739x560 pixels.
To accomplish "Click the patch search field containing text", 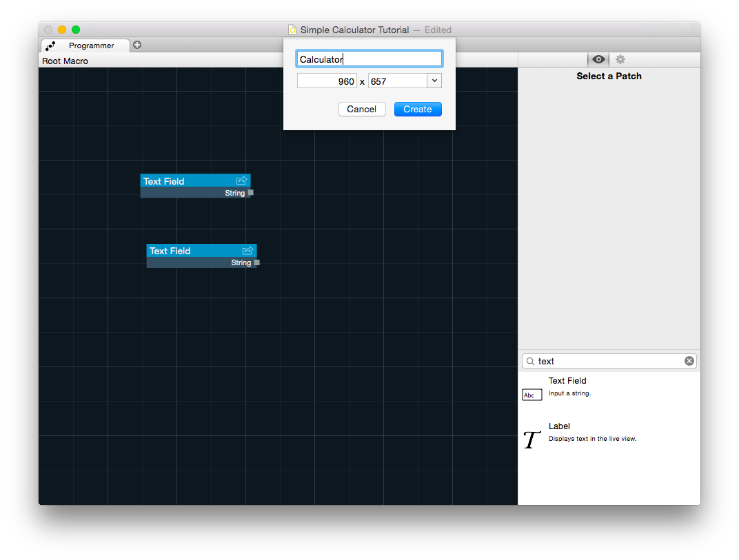I will (x=609, y=361).
